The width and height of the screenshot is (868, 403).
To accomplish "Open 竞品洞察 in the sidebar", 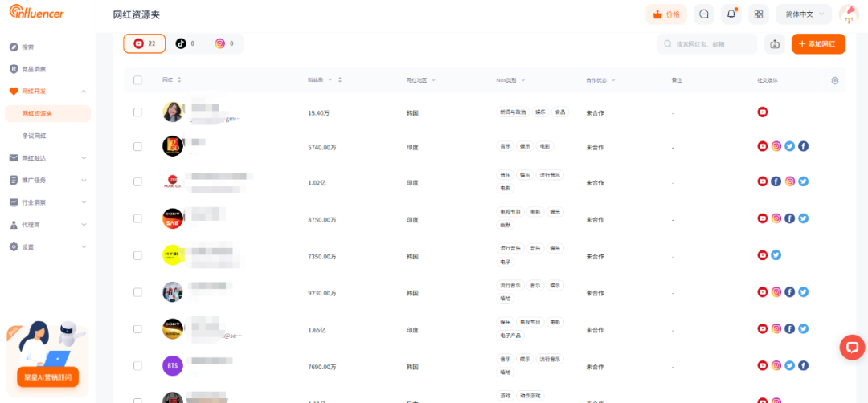I will click(34, 69).
